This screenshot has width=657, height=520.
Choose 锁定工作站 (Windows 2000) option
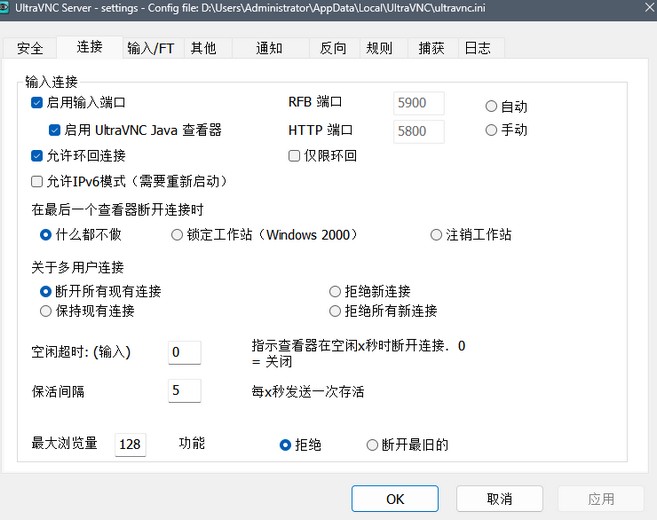[177, 235]
